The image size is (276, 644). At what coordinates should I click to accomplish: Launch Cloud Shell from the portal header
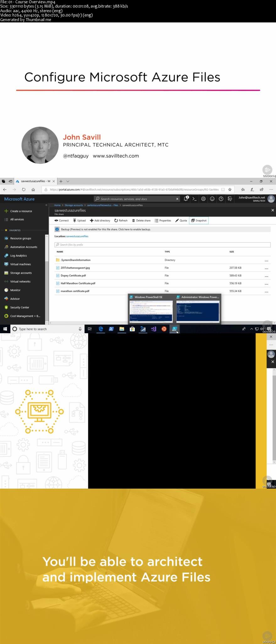[194, 199]
